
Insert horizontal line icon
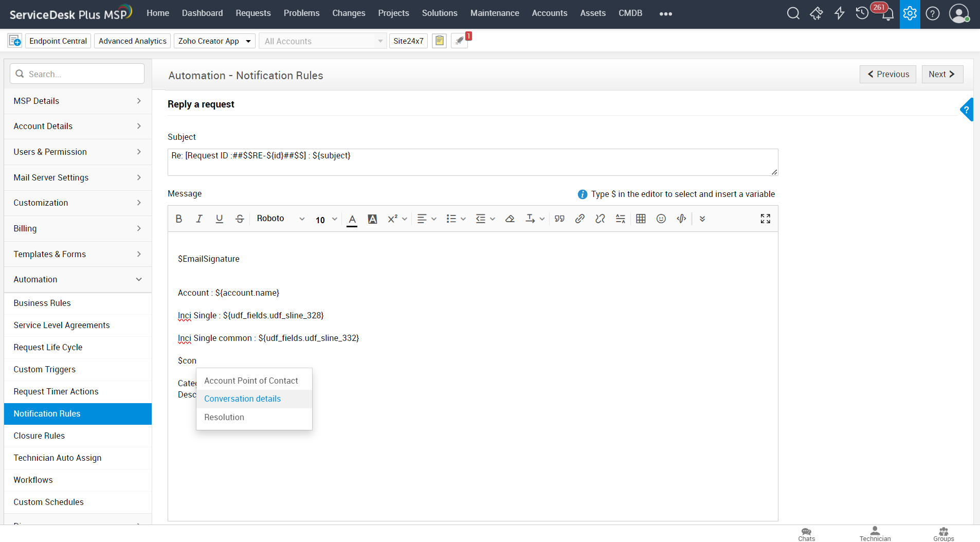[x=621, y=219]
